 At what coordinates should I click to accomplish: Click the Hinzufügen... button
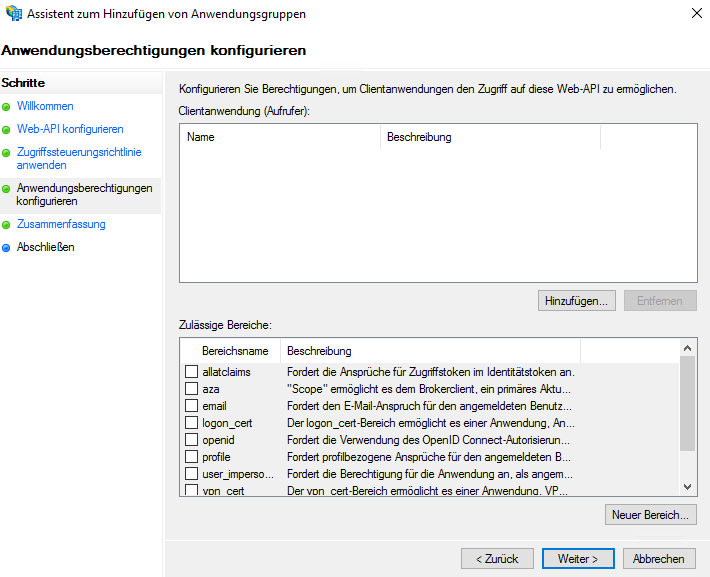tap(576, 300)
